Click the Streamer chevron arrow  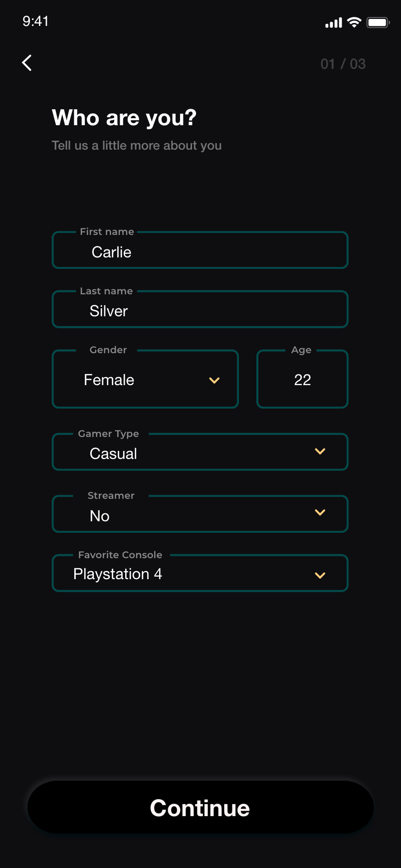pyautogui.click(x=320, y=512)
